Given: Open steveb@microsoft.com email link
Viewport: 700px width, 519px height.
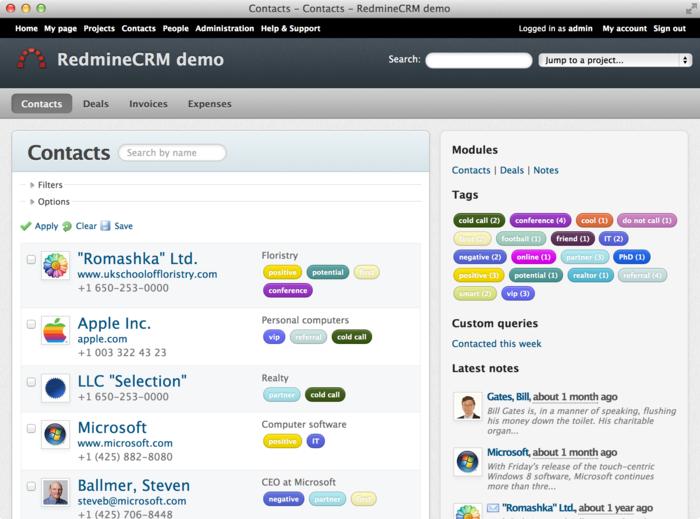Looking at the screenshot, I should click(x=132, y=501).
